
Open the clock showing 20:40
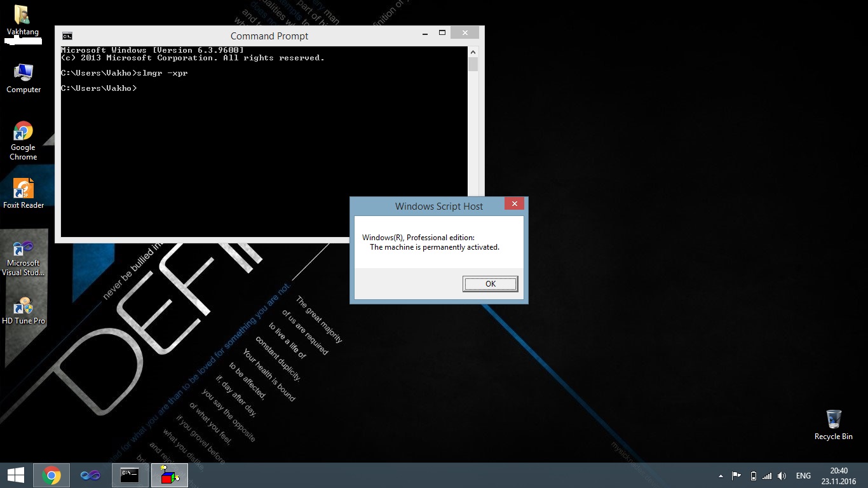point(839,476)
